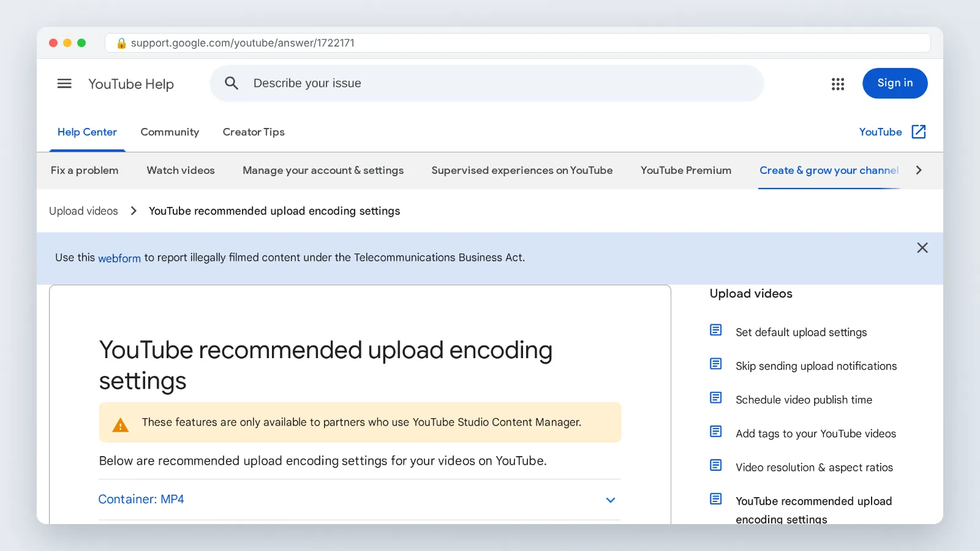
Task: Open Video resolution & aspect ratios article
Action: pyautogui.click(x=814, y=467)
